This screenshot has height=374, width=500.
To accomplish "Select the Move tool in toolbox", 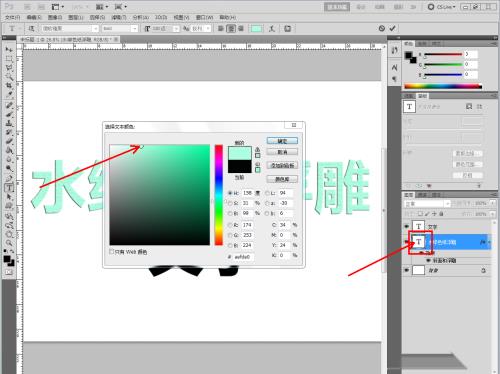I will pyautogui.click(x=9, y=49).
